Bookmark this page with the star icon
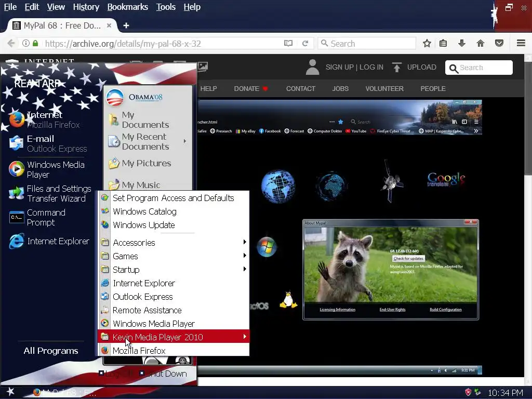The width and height of the screenshot is (532, 399). pyautogui.click(x=427, y=44)
